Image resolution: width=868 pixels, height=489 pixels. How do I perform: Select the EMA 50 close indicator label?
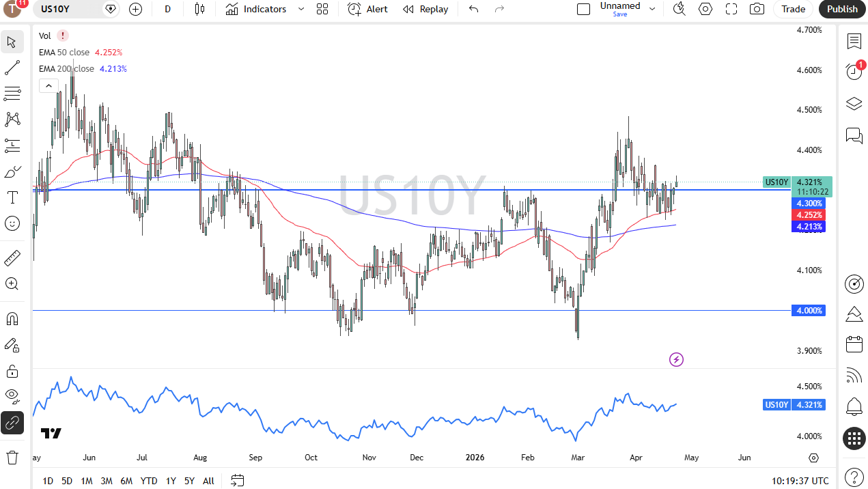pyautogui.click(x=64, y=52)
